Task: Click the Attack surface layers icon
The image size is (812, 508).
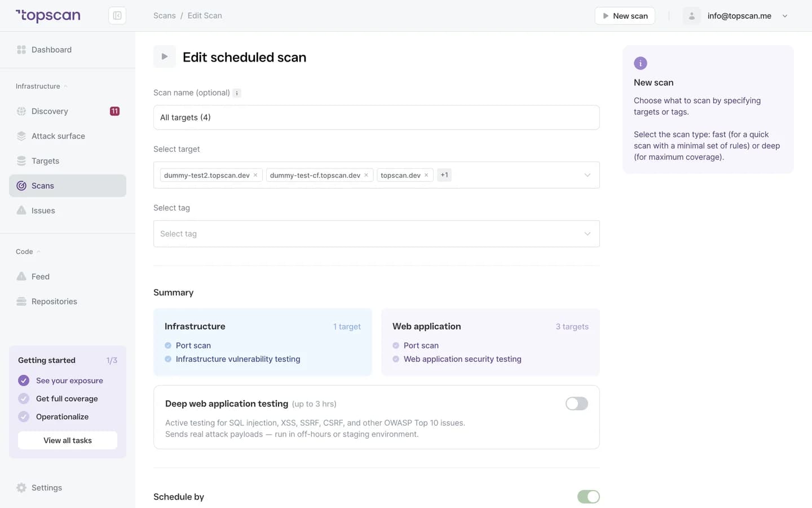Action: click(21, 136)
